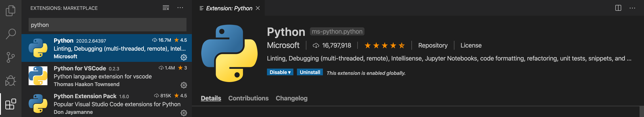Click the extension description text in details
Viewport: 644px width, 117px height.
pos(449,58)
